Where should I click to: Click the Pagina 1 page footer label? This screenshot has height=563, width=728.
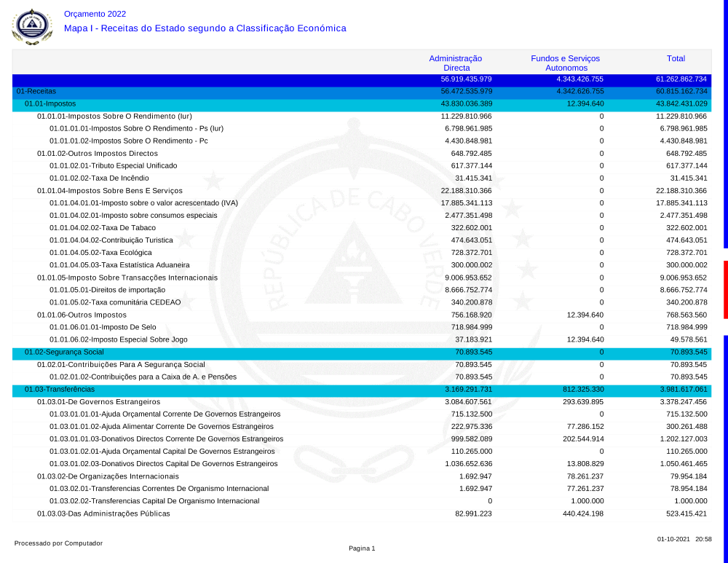pos(362,548)
